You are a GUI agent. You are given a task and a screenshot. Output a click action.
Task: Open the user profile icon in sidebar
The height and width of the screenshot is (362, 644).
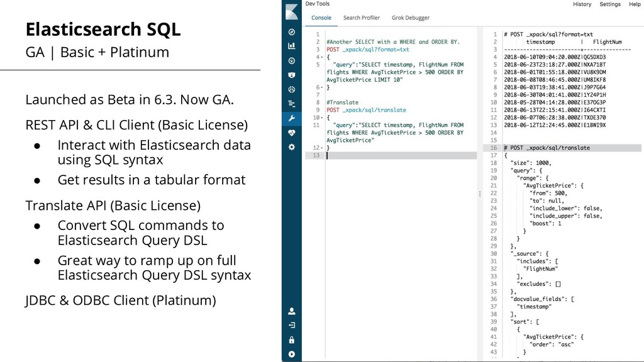[292, 311]
